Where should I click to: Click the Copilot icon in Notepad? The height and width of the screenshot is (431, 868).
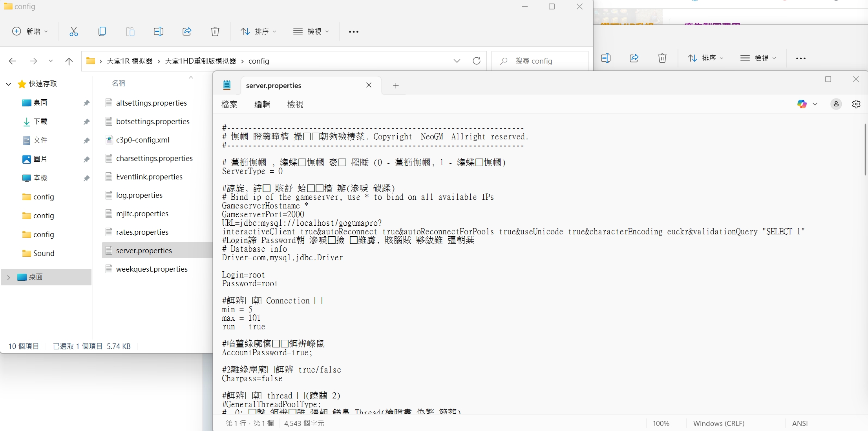coord(802,104)
